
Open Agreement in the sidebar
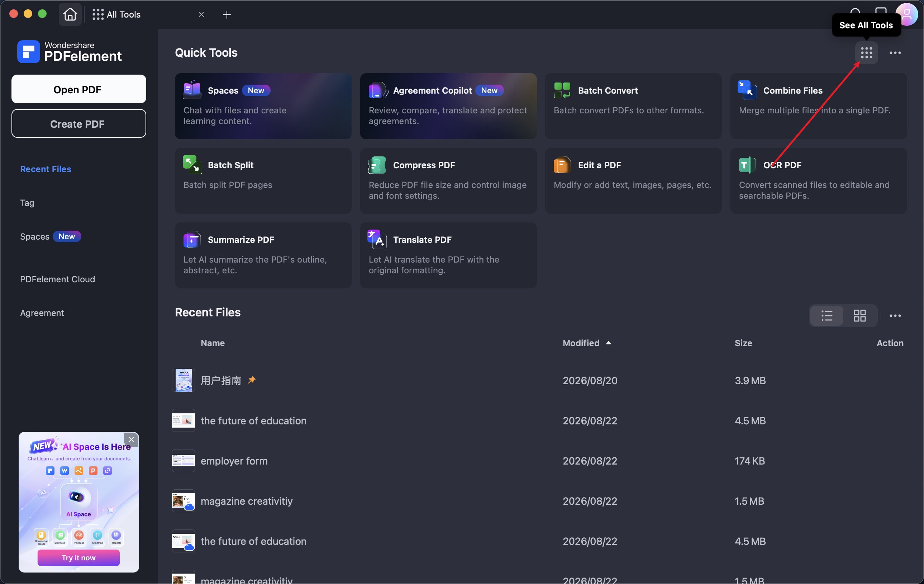click(x=42, y=313)
